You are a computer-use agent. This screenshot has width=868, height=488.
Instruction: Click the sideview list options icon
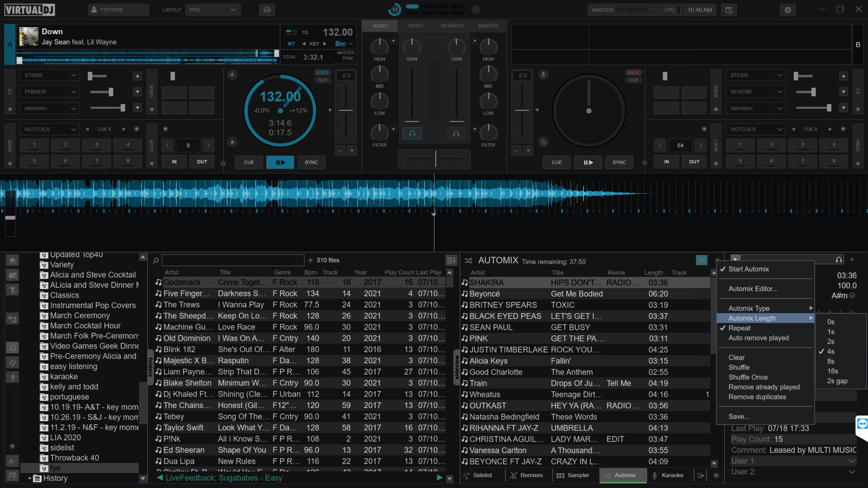click(701, 475)
